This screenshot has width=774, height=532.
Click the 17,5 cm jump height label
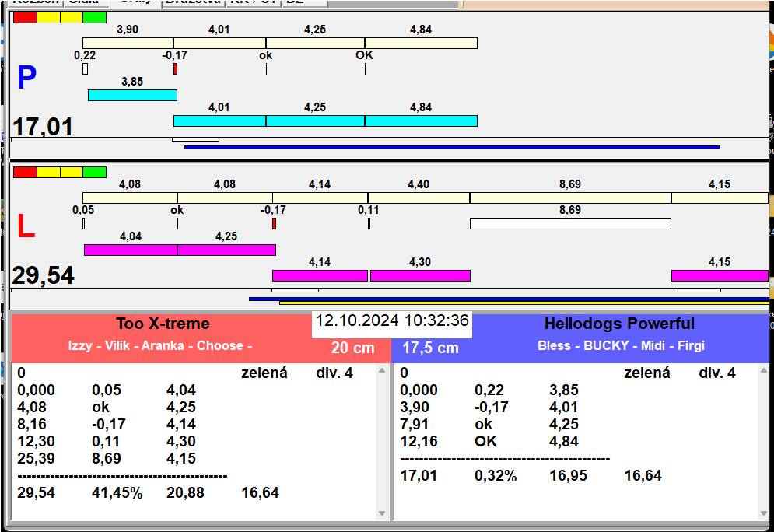coord(430,348)
